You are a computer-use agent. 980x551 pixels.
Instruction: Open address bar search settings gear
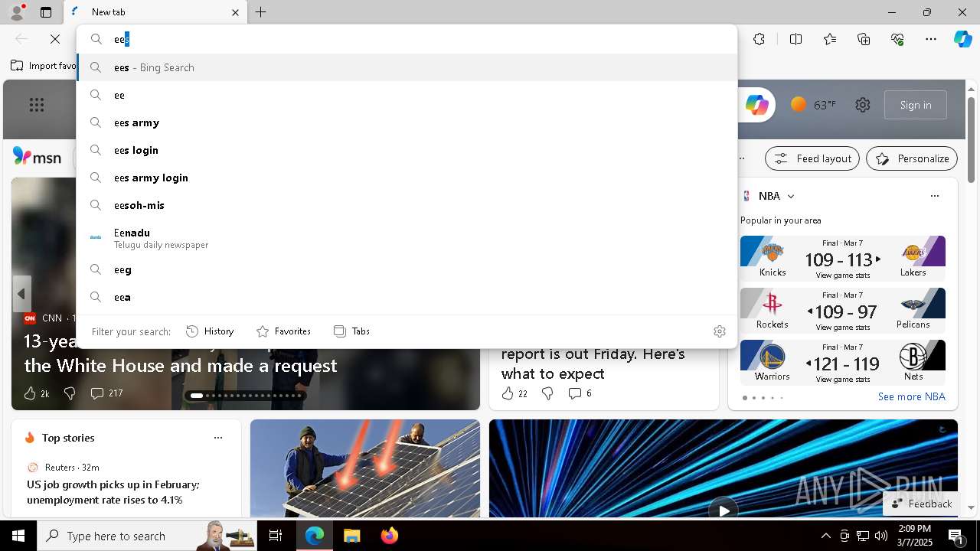point(720,331)
